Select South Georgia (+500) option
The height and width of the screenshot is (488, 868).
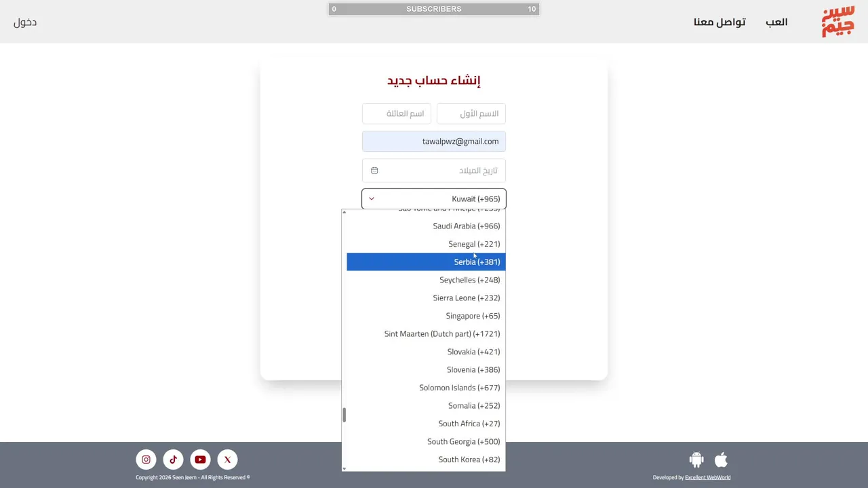426,441
